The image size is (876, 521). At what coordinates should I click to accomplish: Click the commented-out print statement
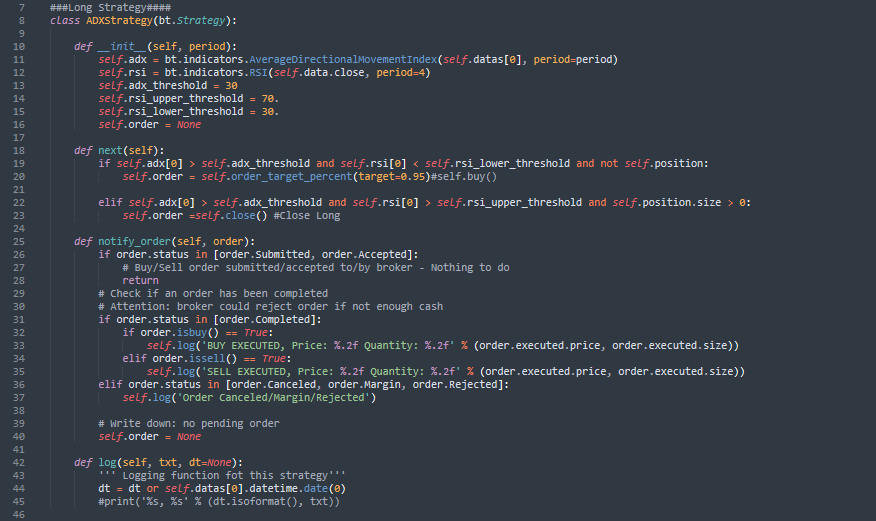[218, 501]
